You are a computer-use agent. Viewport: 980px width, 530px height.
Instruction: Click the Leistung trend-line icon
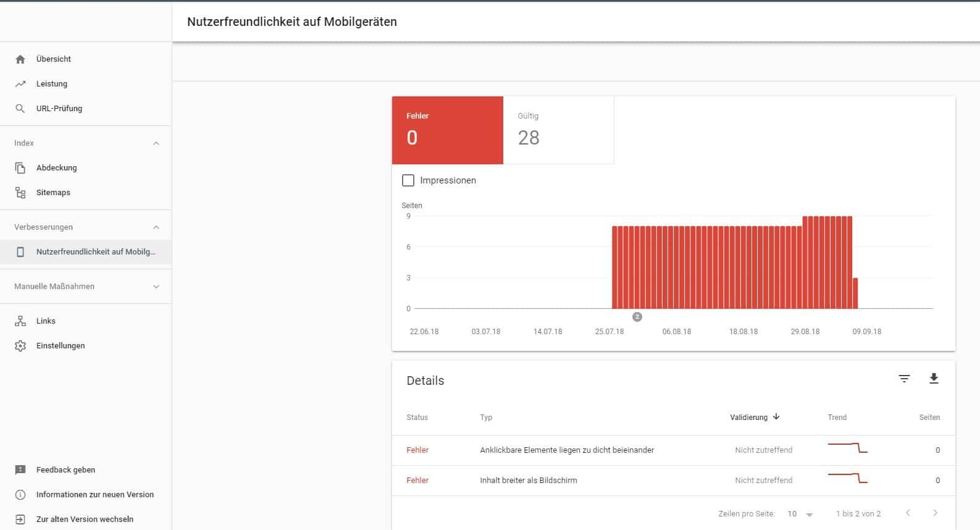20,84
